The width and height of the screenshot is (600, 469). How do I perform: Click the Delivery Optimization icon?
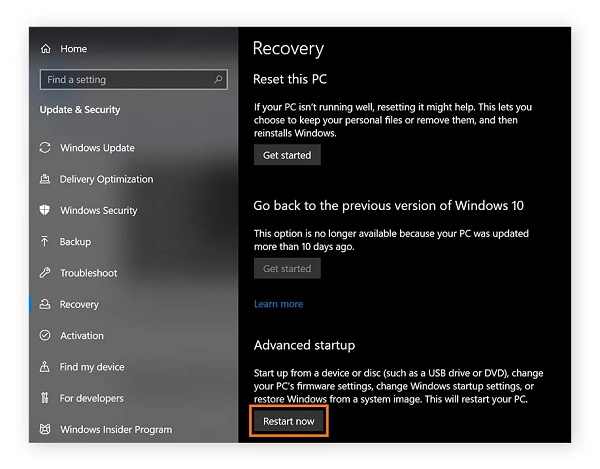click(x=45, y=180)
